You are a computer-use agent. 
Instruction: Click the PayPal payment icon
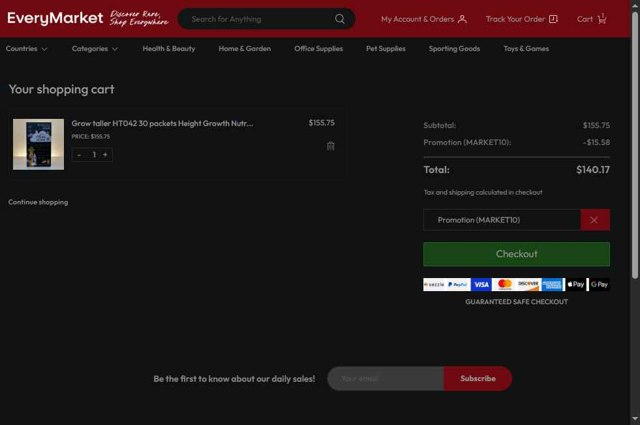tap(458, 285)
